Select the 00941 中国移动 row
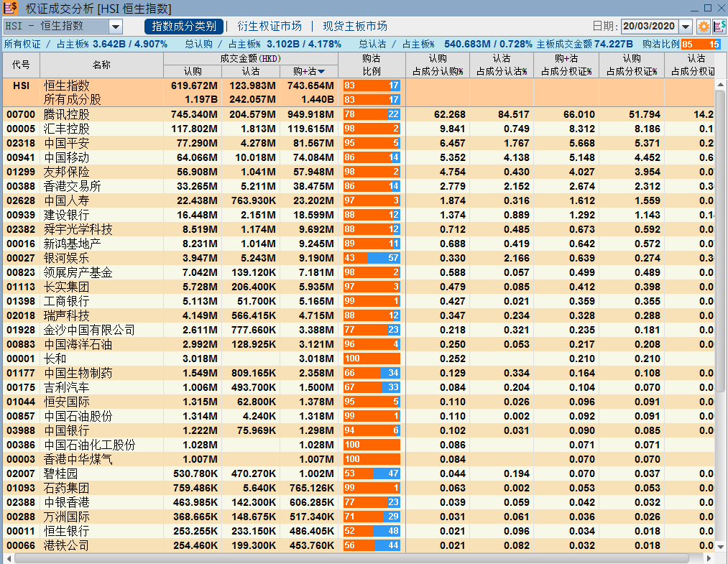 pos(359,157)
